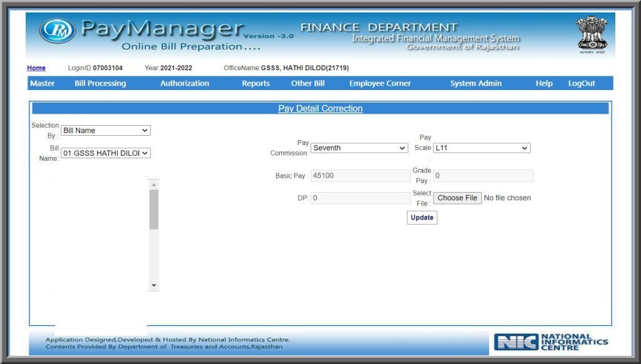Expand the Pay Scale L11 dropdown

point(481,148)
